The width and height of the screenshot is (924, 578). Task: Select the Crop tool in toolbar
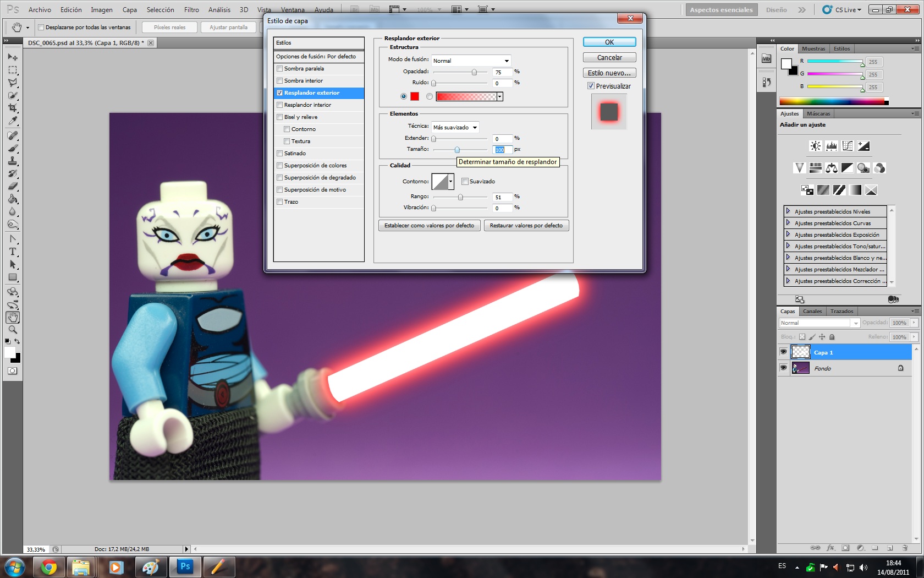pos(13,108)
